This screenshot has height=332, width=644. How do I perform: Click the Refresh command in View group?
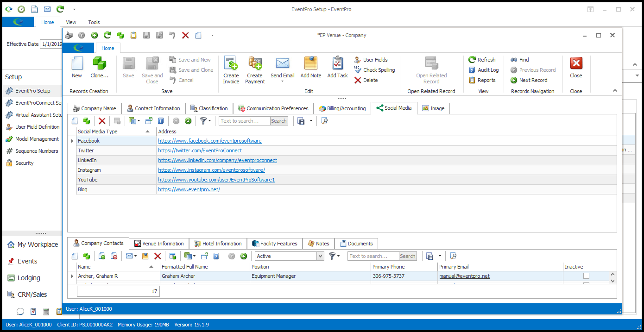pyautogui.click(x=482, y=60)
